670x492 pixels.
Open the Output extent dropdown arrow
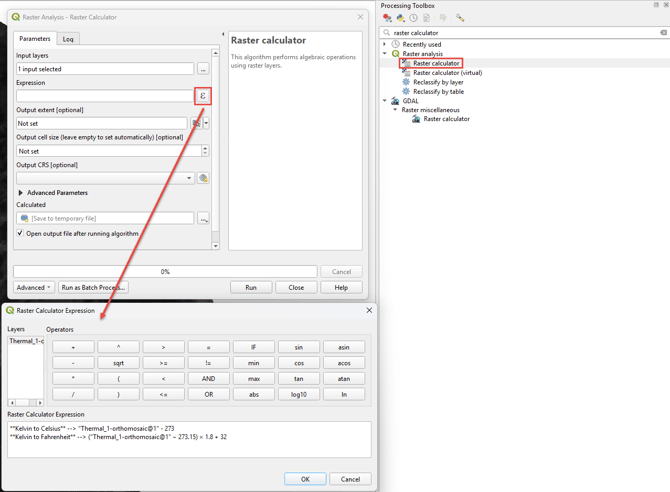pyautogui.click(x=206, y=124)
